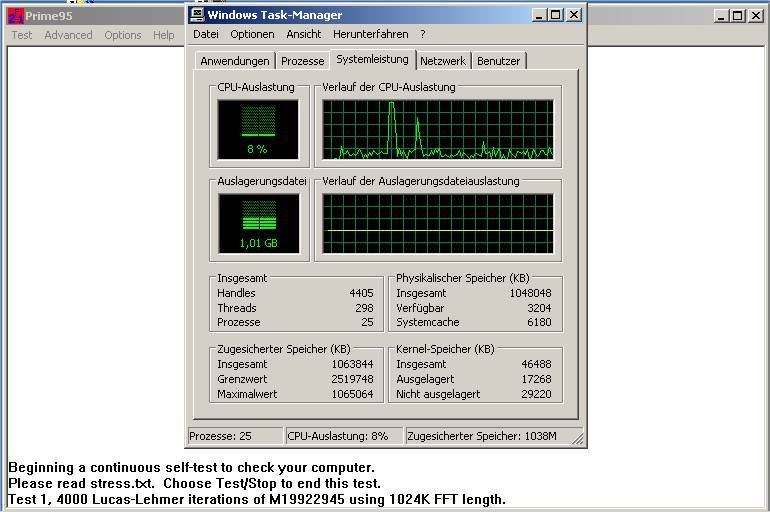This screenshot has width=770, height=512.
Task: Click the Verfügbar value 3204
Action: (x=539, y=308)
